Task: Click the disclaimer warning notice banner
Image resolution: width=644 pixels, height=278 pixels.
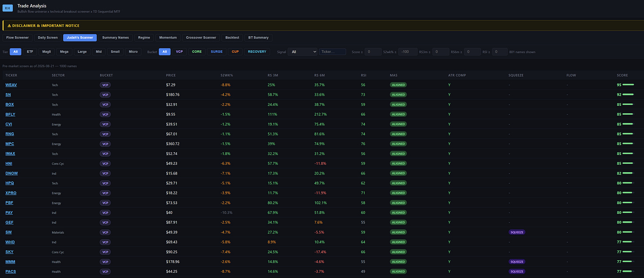Action: point(323,26)
